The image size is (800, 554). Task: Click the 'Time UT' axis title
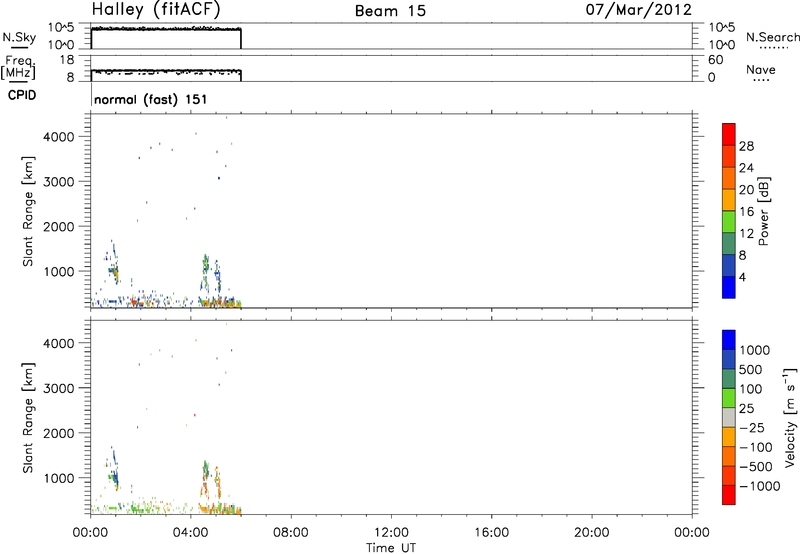(x=391, y=548)
